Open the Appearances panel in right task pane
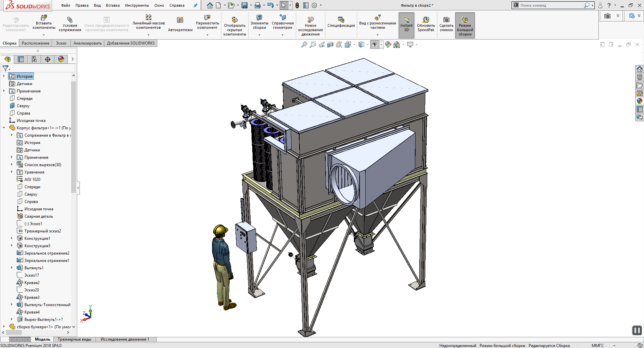This screenshot has height=348, width=644. 640,101
